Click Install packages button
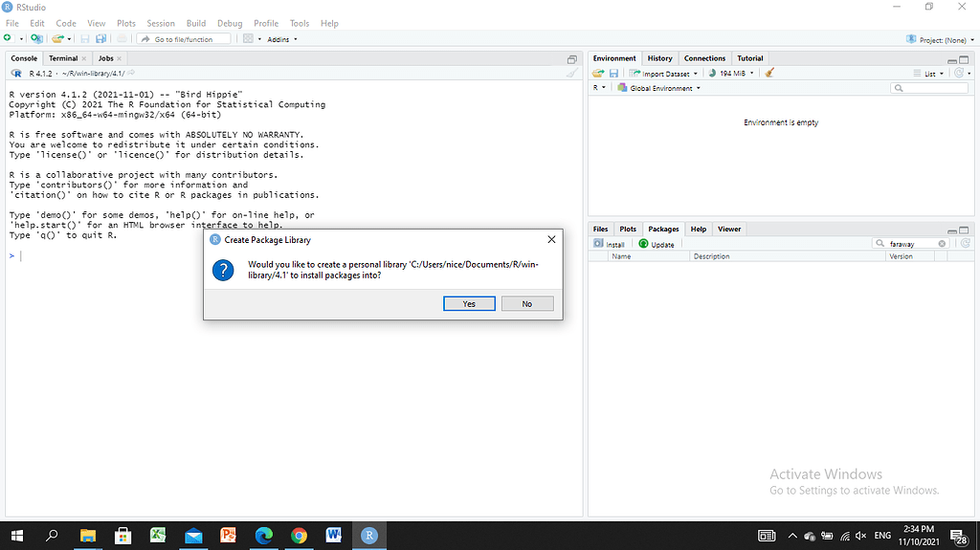This screenshot has height=550, width=980. click(x=610, y=244)
